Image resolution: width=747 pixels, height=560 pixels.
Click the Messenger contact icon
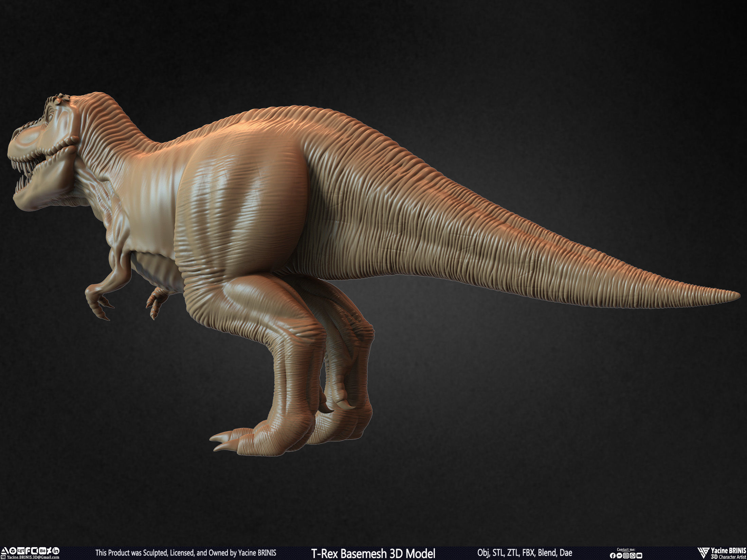(619, 556)
